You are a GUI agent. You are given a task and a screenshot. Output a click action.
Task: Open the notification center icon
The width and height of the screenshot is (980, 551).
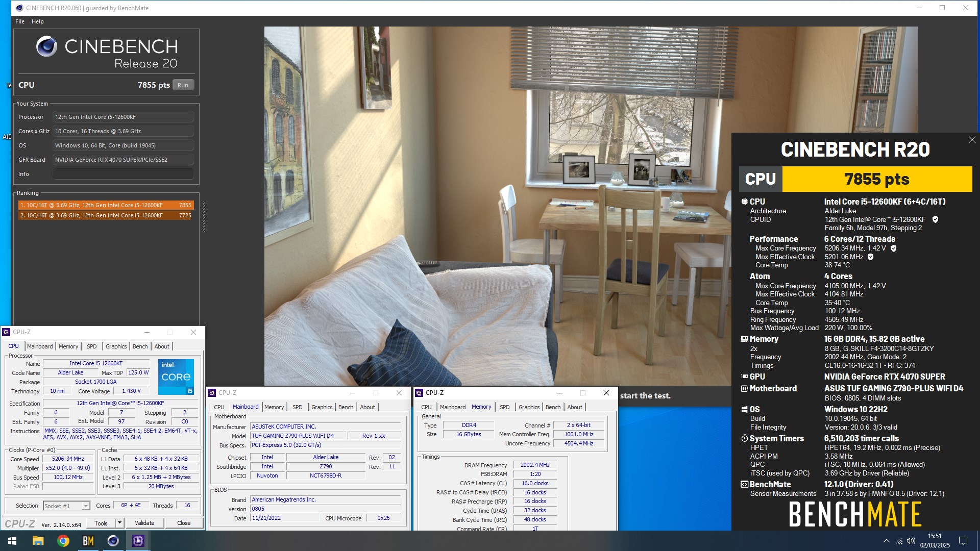coord(963,541)
